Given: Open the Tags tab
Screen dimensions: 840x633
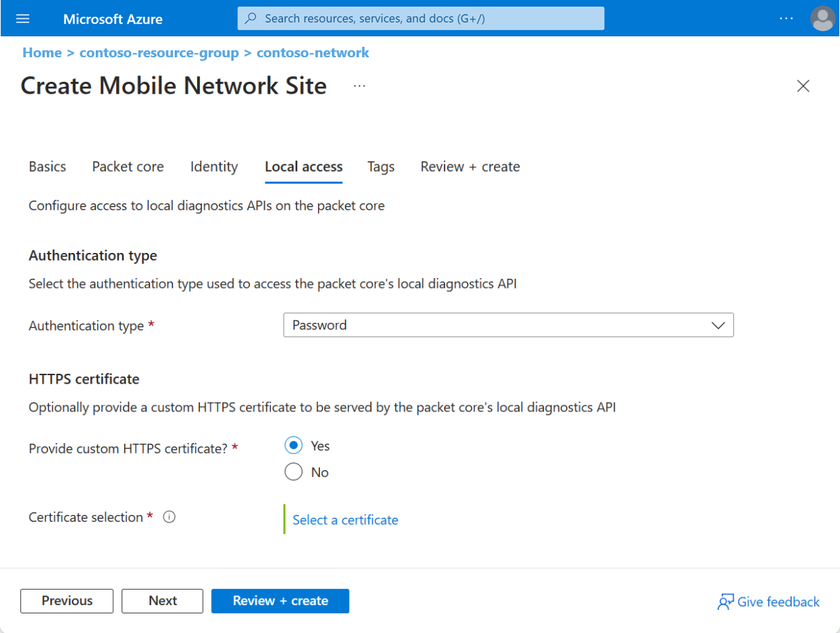Looking at the screenshot, I should point(381,166).
